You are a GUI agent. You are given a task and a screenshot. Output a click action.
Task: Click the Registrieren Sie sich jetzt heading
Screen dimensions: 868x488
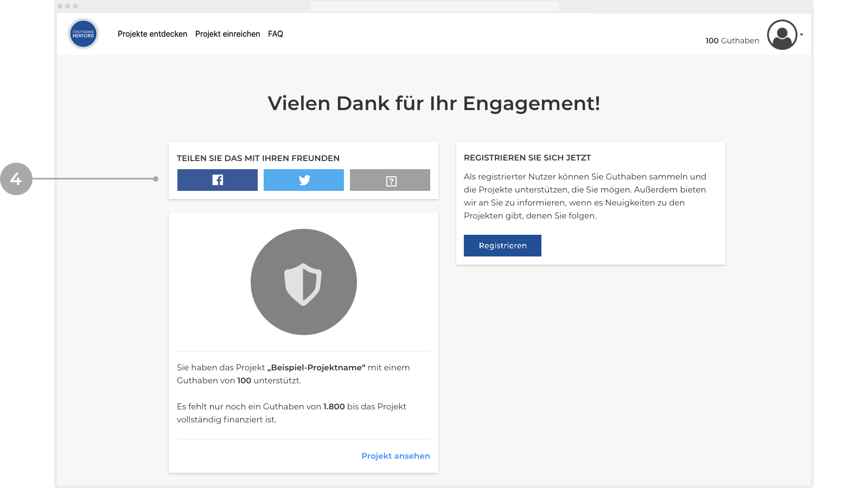point(527,158)
